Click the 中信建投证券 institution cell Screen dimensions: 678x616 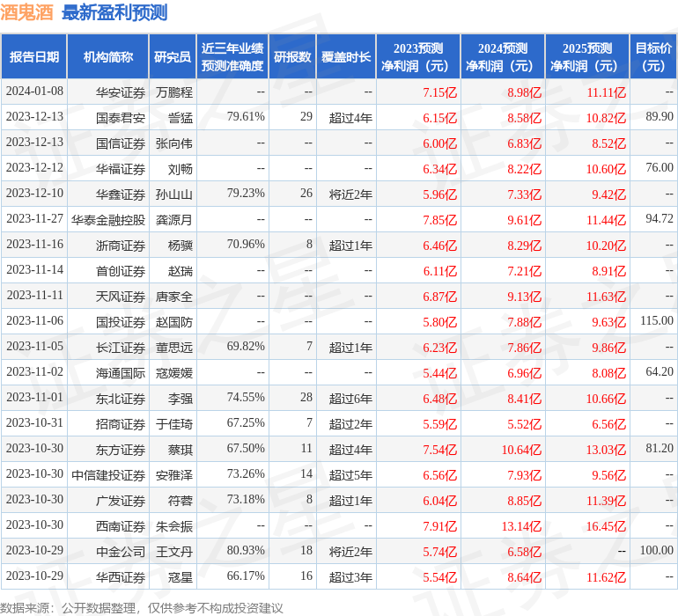coord(108,475)
